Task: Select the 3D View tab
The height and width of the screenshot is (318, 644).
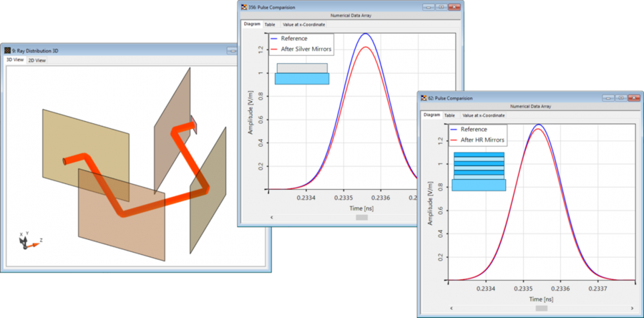Action: (14, 61)
